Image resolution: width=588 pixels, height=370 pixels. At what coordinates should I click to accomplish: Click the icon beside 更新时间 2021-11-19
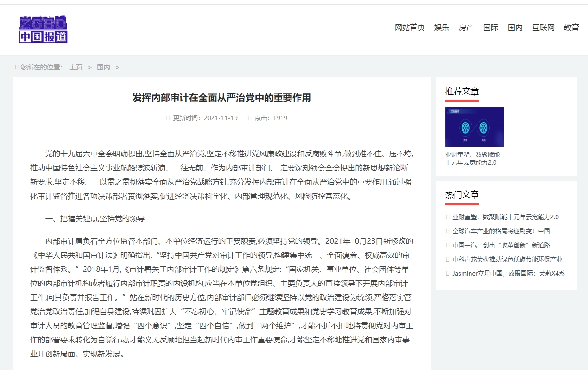pyautogui.click(x=168, y=118)
